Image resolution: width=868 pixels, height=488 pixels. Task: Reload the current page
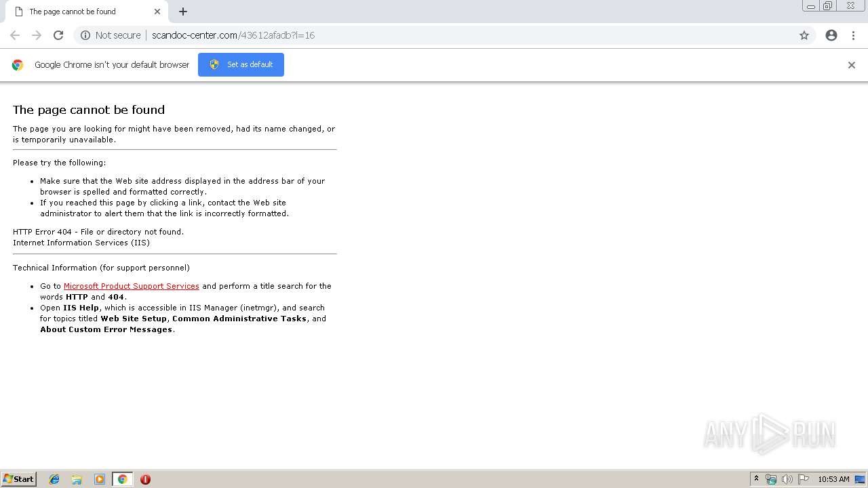point(58,35)
